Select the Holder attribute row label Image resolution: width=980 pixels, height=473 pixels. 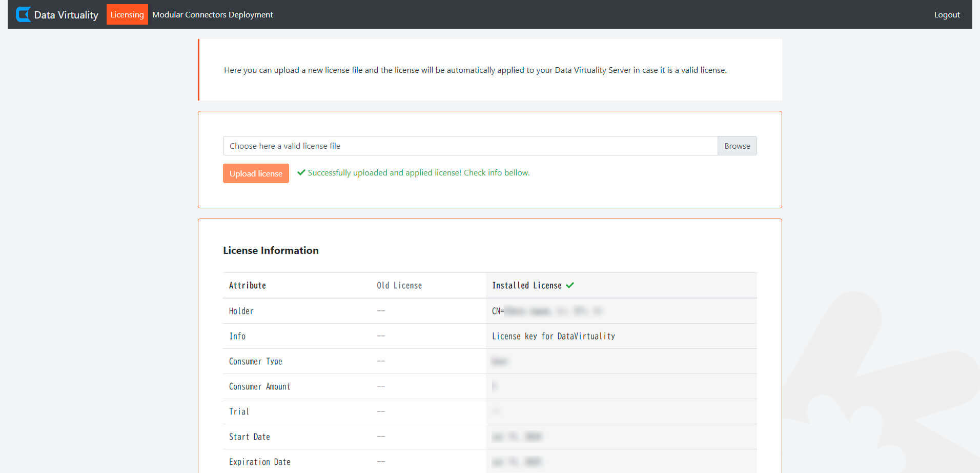point(241,311)
